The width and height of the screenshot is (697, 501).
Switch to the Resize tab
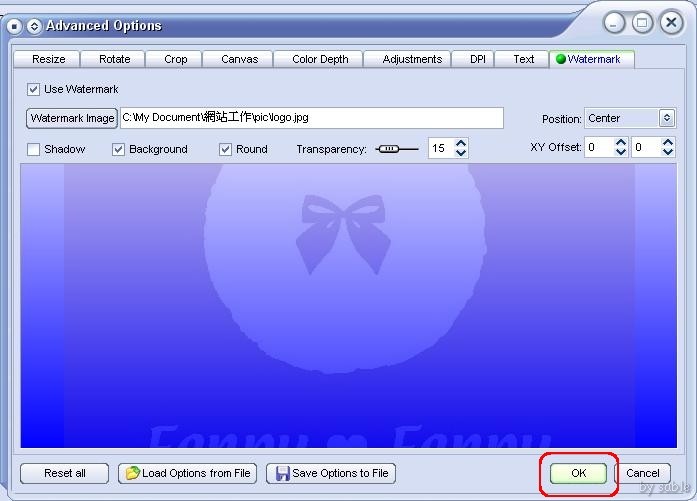pyautogui.click(x=48, y=59)
